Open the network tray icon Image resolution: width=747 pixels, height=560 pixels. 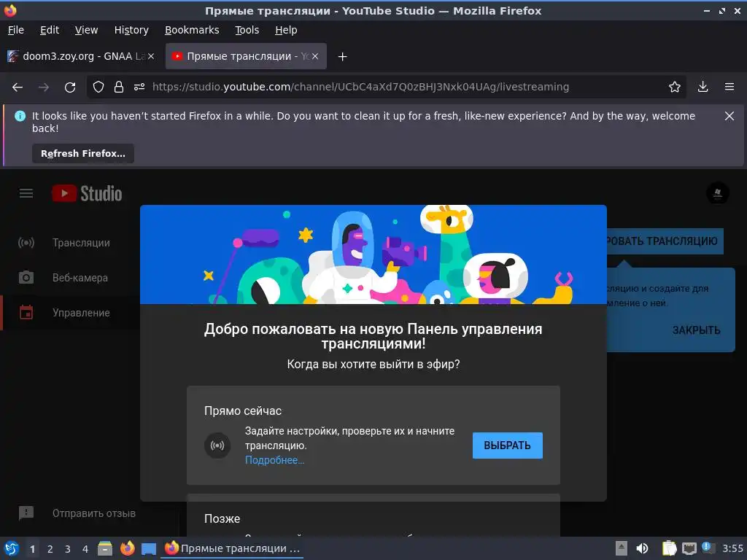point(689,548)
